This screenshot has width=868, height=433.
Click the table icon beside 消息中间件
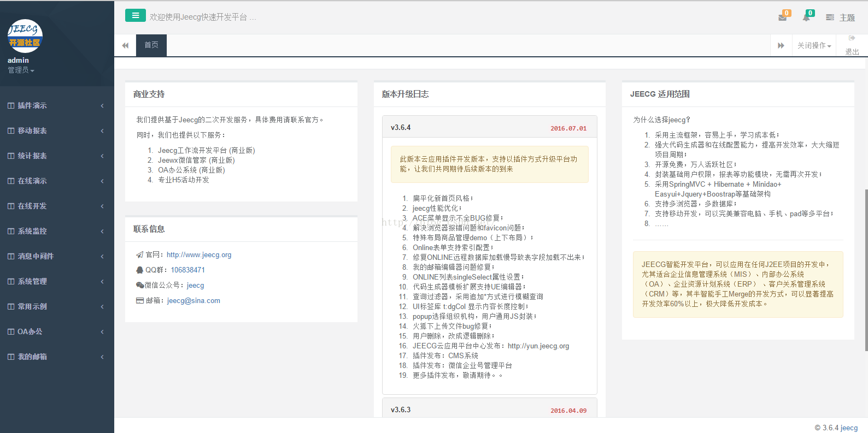coord(11,256)
